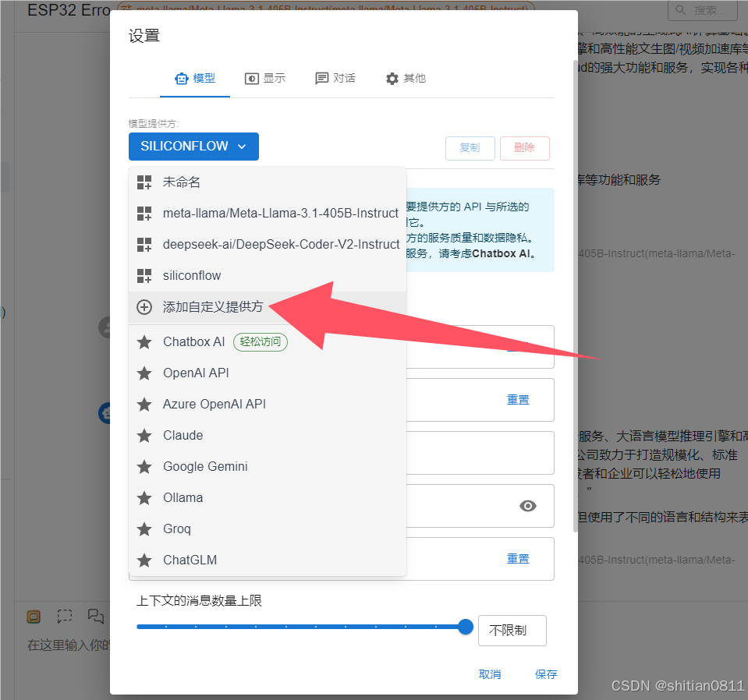
Task: Click the double chat-bubbles icon in the background window
Action: pyautogui.click(x=95, y=616)
